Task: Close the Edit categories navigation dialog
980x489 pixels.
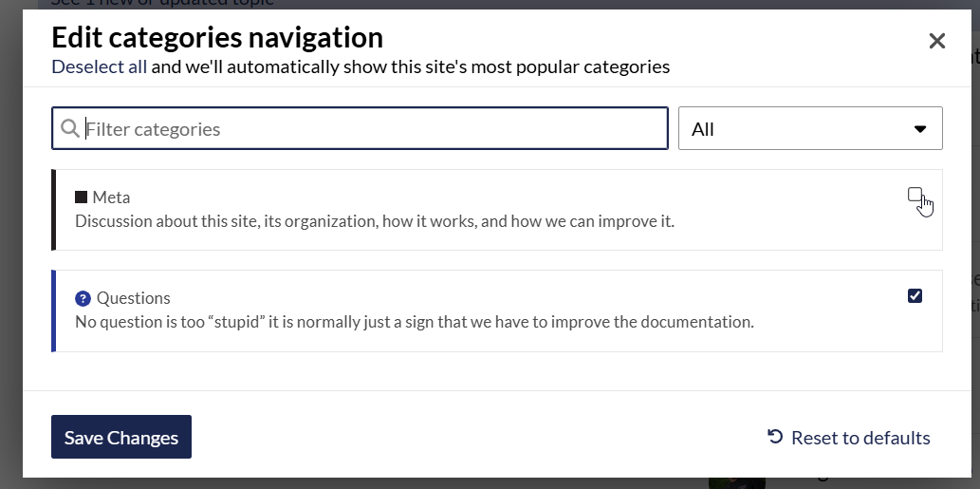Action: tap(936, 41)
